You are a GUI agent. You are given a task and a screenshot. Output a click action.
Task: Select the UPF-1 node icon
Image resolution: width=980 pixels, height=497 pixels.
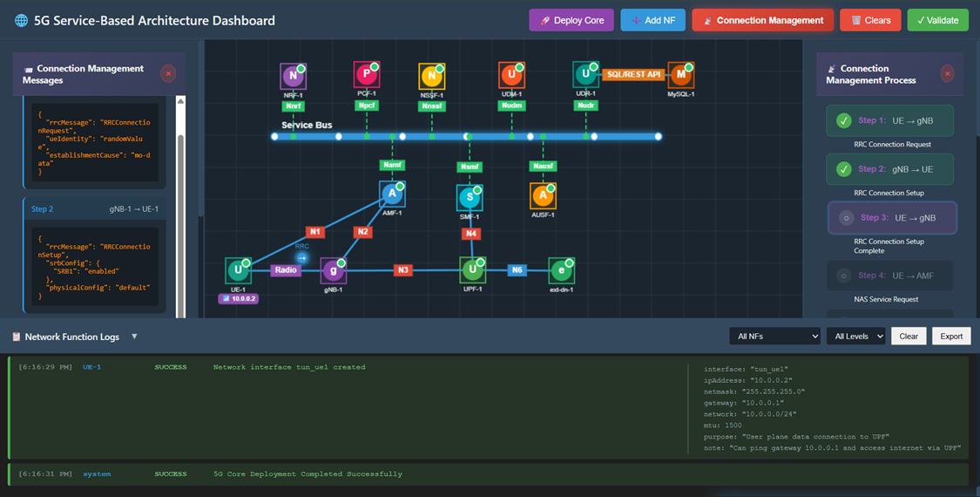pos(472,270)
